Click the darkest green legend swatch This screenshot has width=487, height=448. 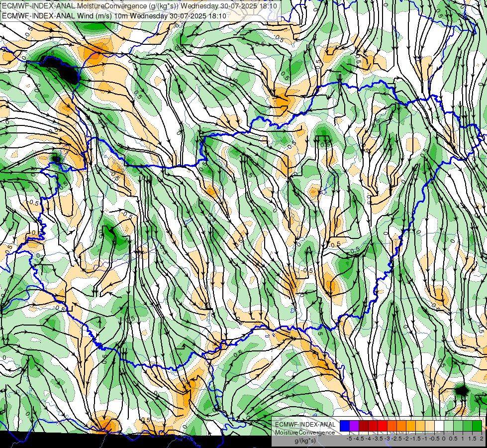[477, 426]
